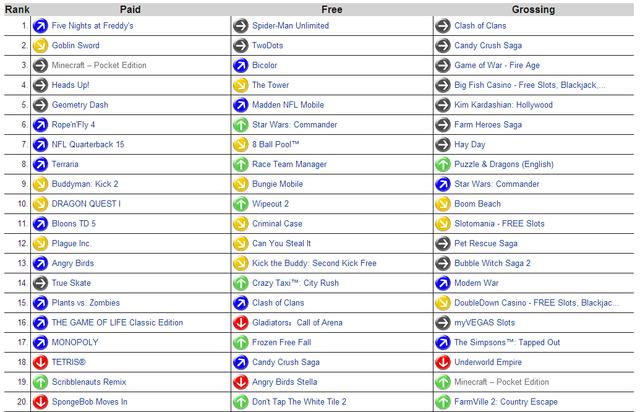
Task: Click the gray arrow icon beside Spider-Man Unlimited
Action: click(240, 25)
